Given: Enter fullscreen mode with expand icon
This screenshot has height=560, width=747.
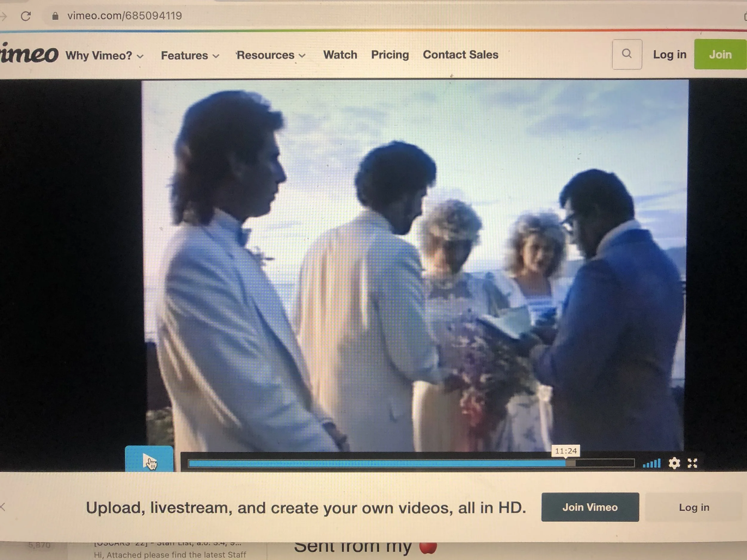Looking at the screenshot, I should (692, 463).
